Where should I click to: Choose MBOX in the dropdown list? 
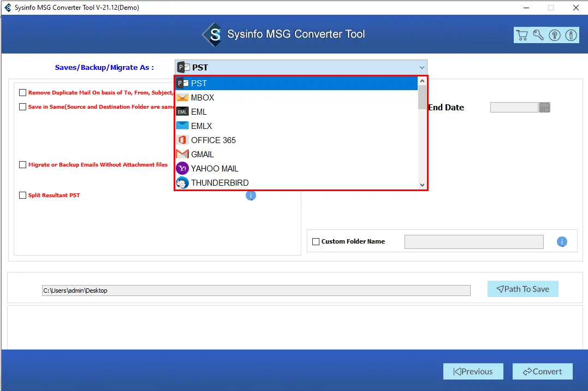tap(296, 98)
